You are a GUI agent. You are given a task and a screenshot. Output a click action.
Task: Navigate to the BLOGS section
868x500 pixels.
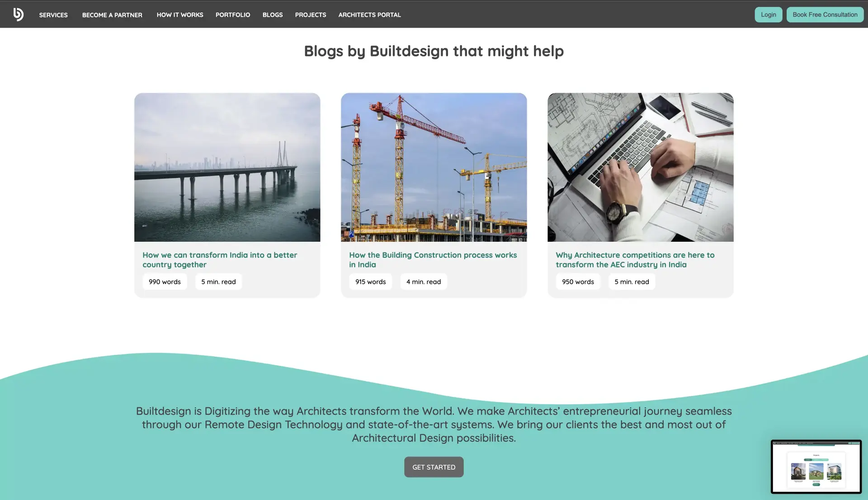(272, 14)
